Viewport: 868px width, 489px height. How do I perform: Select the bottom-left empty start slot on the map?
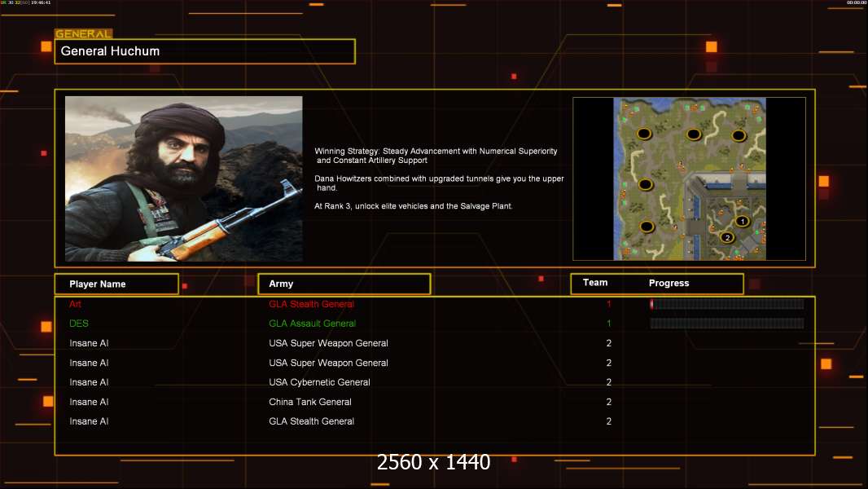(647, 226)
